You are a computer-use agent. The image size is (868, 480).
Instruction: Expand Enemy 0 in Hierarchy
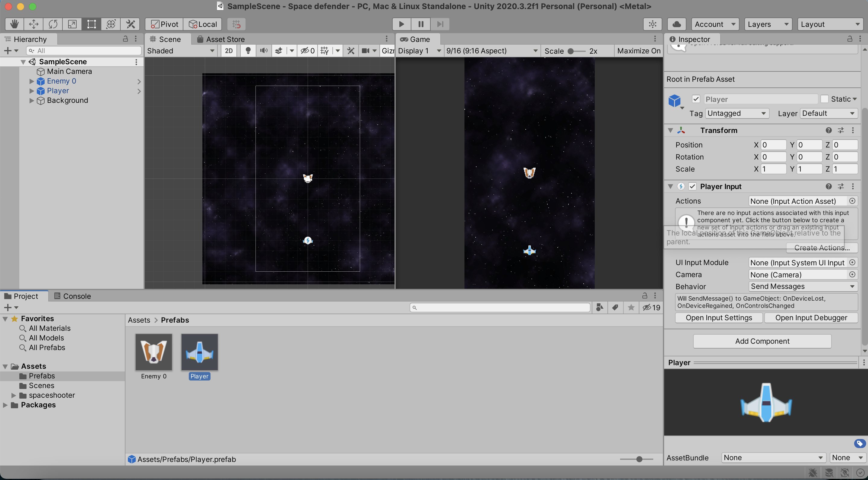[31, 81]
